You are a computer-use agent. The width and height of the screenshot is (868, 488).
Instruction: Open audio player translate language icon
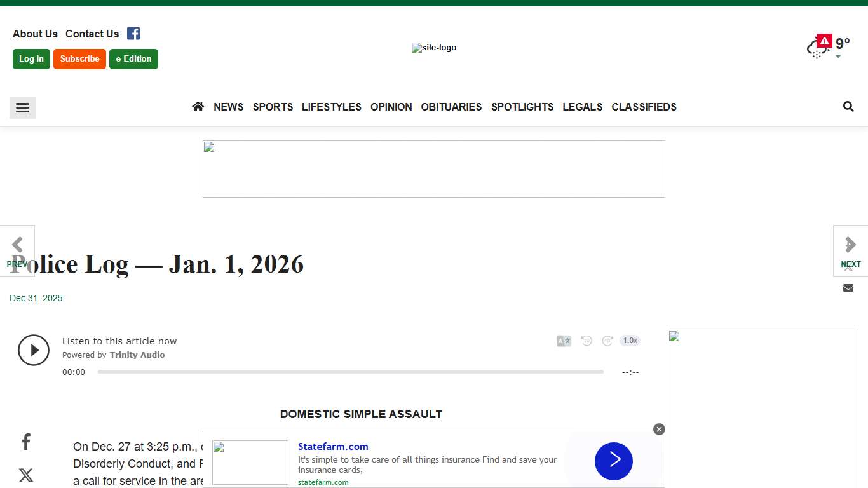[x=564, y=341]
